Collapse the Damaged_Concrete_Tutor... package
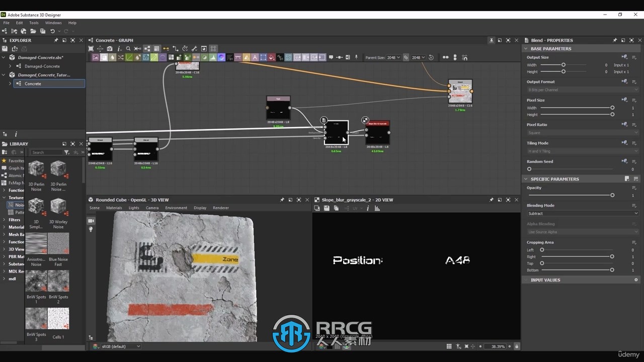This screenshot has width=644, height=362. [x=5, y=75]
